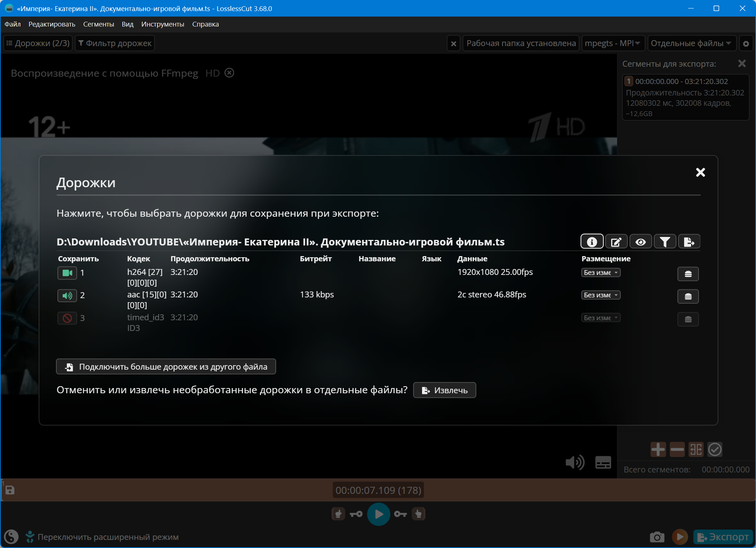Open the mpegts output format dropdown
756x548 pixels.
[613, 43]
